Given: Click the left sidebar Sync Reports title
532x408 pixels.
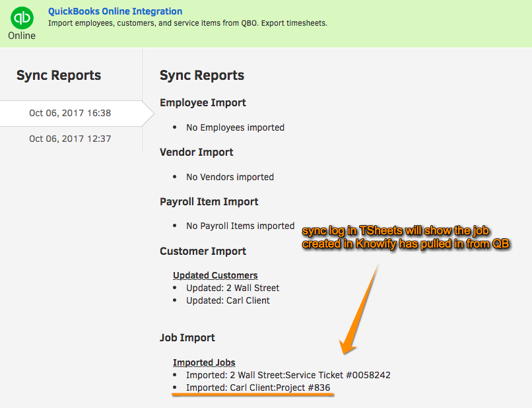Looking at the screenshot, I should 59,75.
